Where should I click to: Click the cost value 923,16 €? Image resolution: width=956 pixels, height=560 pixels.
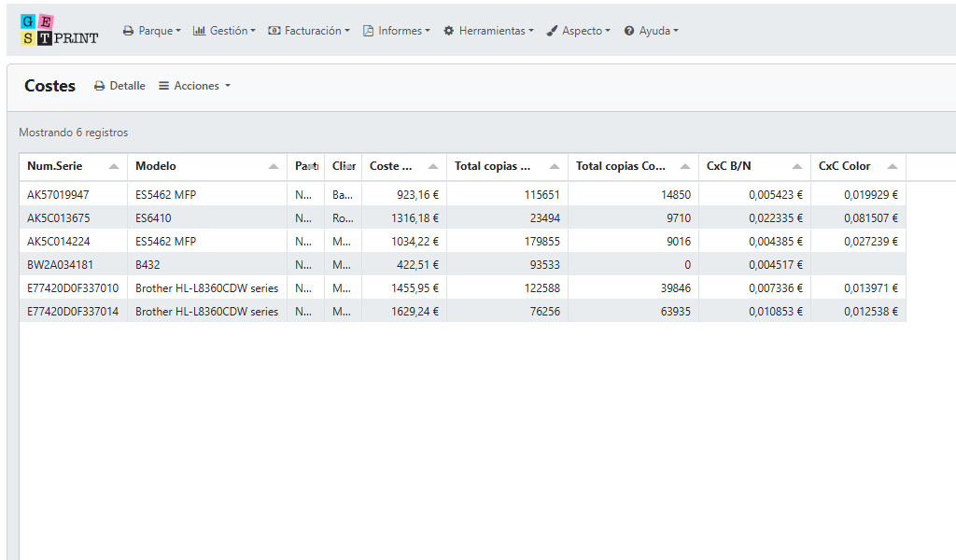417,195
